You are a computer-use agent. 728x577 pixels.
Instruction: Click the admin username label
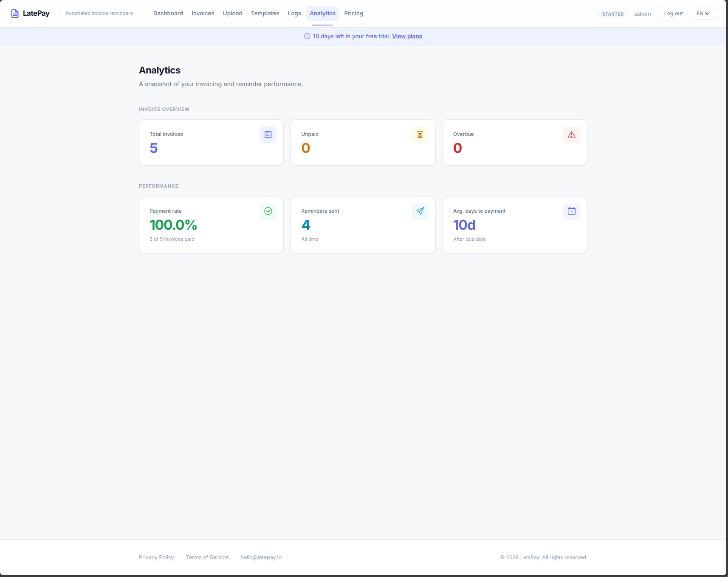point(643,14)
